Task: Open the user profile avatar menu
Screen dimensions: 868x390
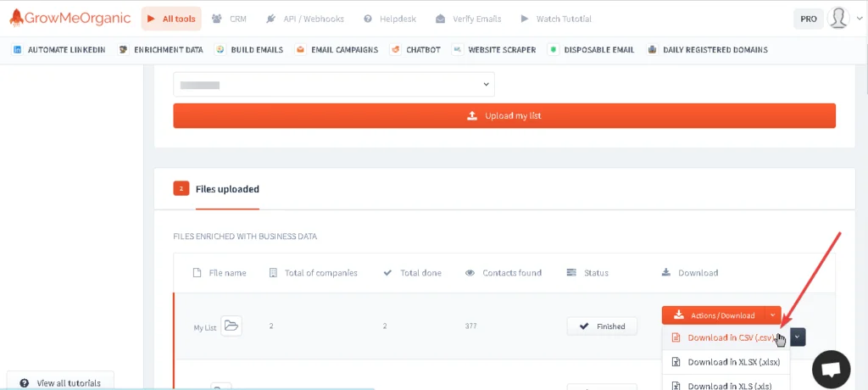Action: click(838, 19)
